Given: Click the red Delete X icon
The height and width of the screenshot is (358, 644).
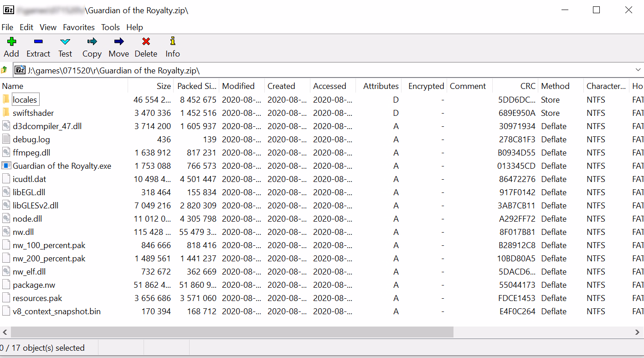Looking at the screenshot, I should (146, 42).
